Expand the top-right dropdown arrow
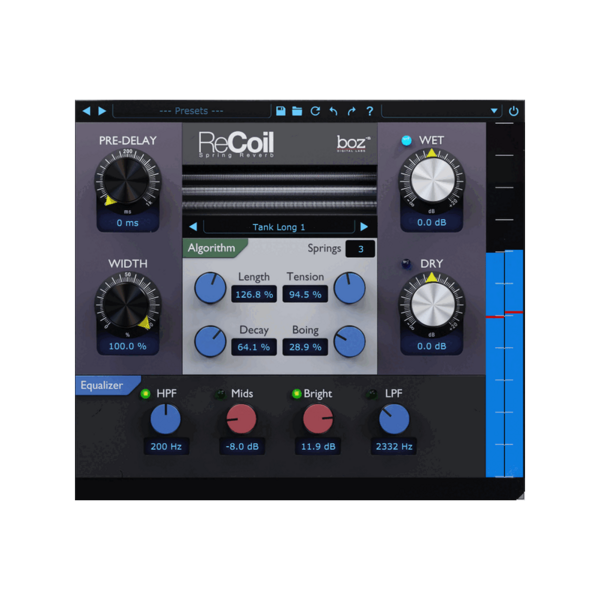The height and width of the screenshot is (600, 600). point(494,111)
